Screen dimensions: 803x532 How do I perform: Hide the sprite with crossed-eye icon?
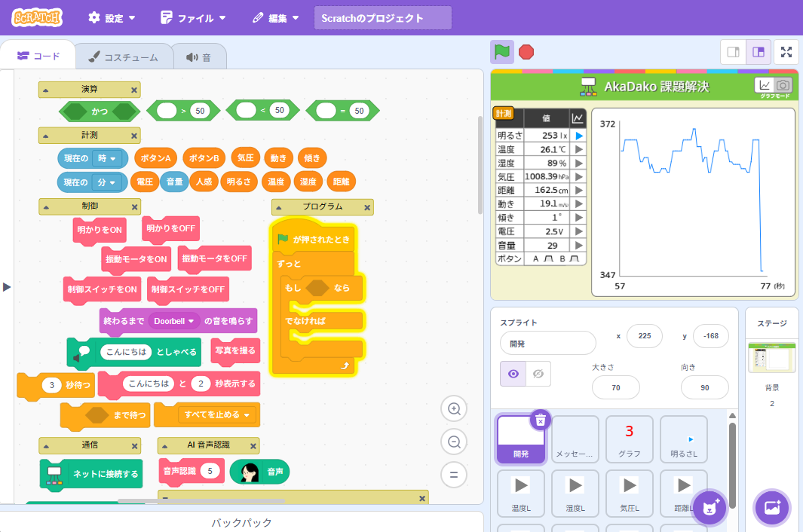coord(538,374)
